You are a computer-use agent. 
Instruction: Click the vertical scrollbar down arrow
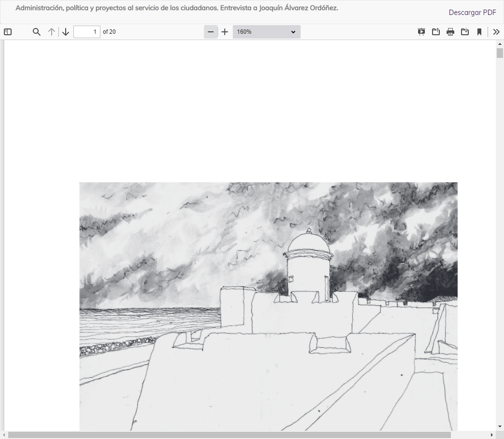click(x=500, y=426)
